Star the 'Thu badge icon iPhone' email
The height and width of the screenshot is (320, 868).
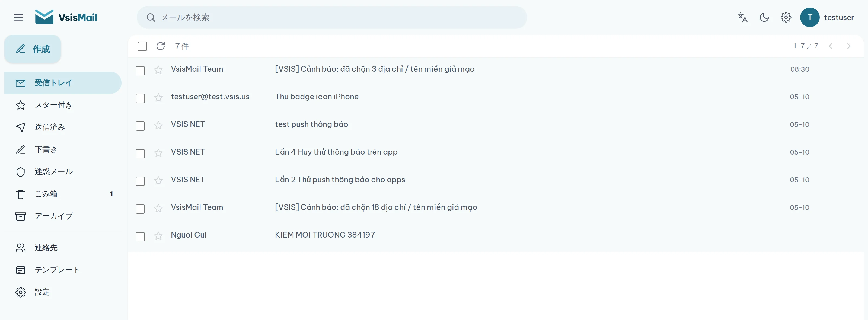coord(158,98)
